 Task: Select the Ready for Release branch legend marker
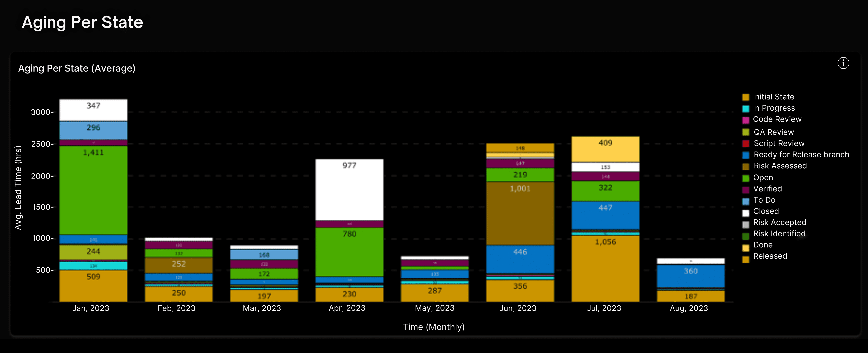746,155
